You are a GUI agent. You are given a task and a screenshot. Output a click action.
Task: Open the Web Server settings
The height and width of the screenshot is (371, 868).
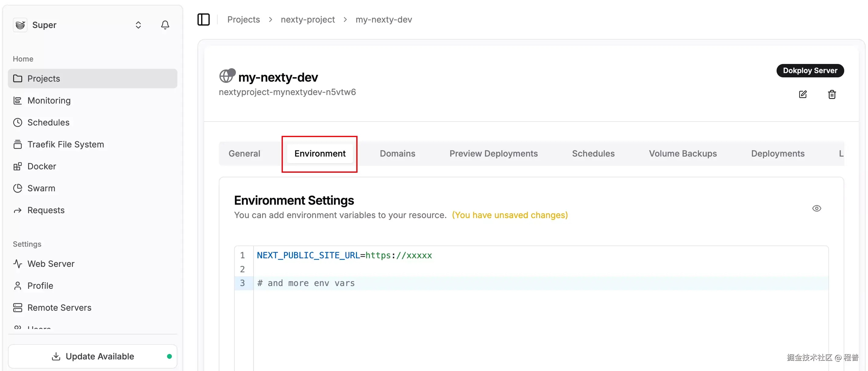pyautogui.click(x=51, y=263)
